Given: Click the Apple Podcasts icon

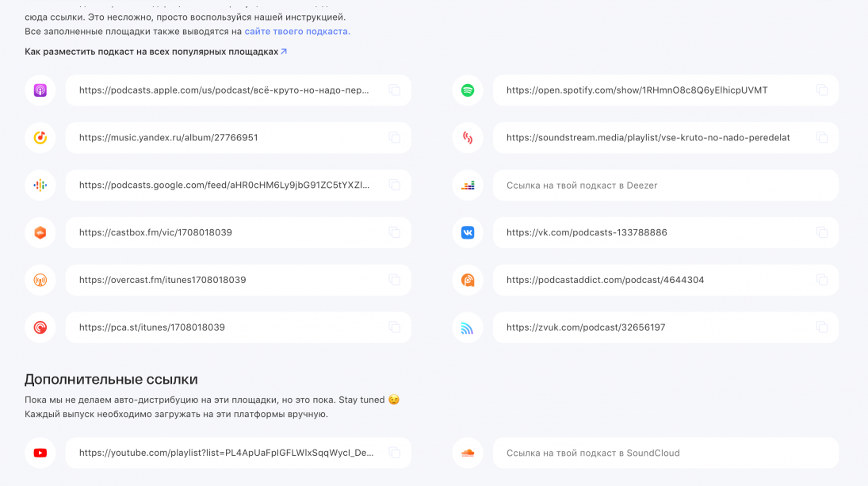Looking at the screenshot, I should click(40, 90).
